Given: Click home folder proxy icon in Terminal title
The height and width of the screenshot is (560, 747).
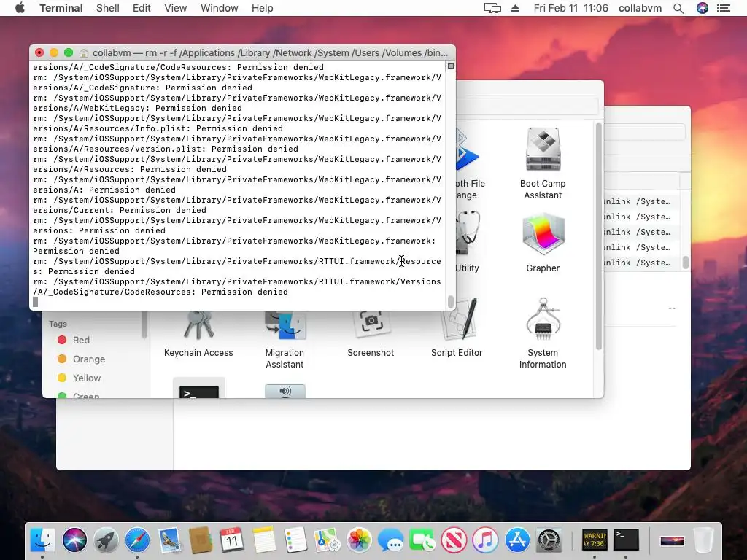Looking at the screenshot, I should 84,52.
